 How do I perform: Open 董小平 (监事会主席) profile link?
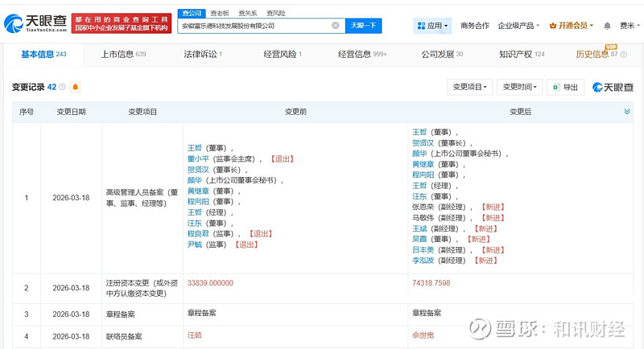pos(198,158)
